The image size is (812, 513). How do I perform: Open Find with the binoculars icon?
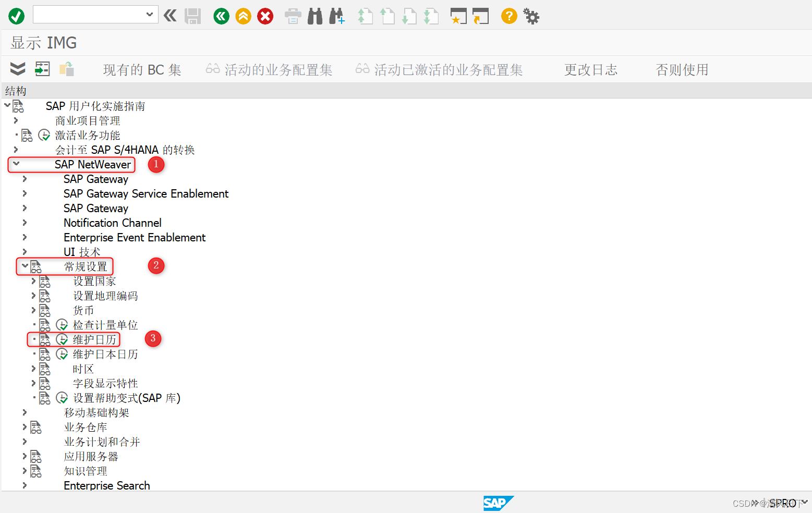click(315, 16)
